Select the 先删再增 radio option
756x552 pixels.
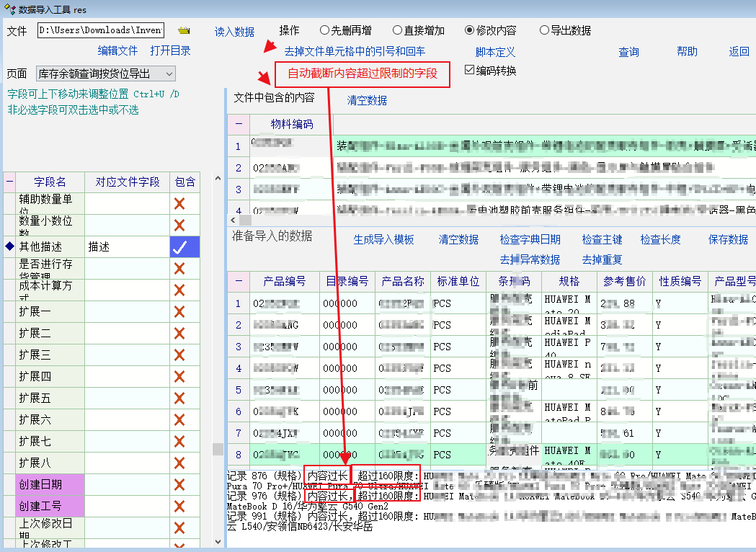pos(324,30)
